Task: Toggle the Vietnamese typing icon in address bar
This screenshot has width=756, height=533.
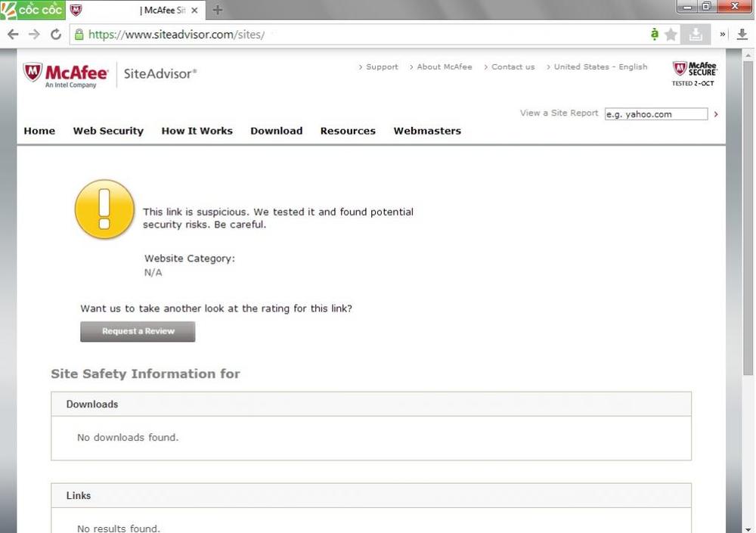Action: (654, 34)
